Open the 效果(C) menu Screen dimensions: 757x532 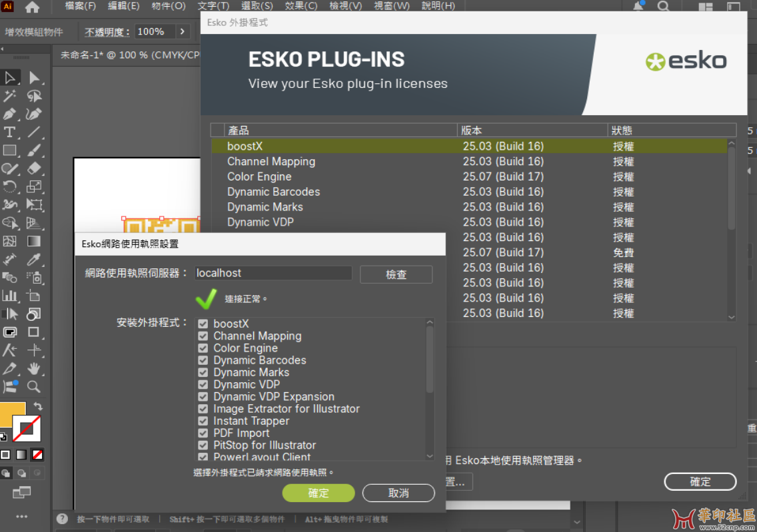click(301, 6)
